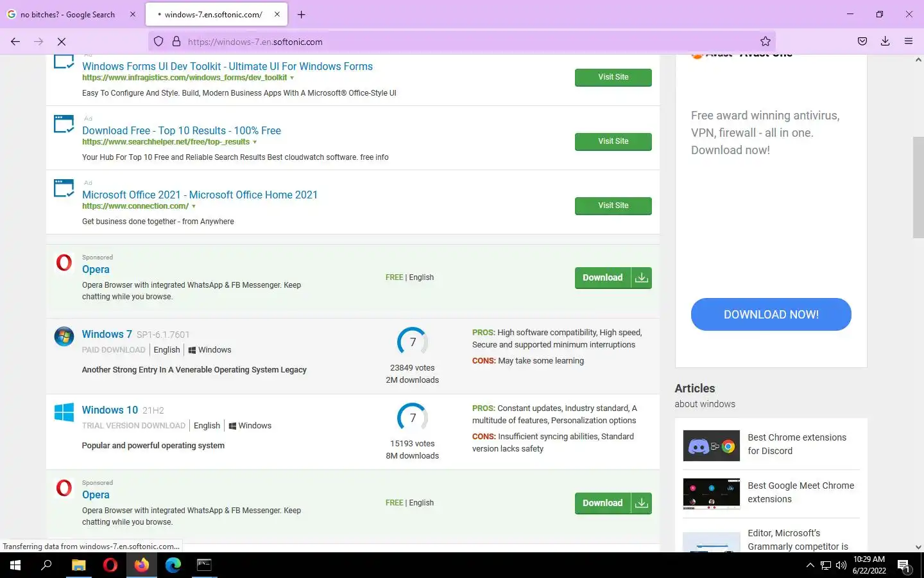Open the command prompt taskbar icon
The width and height of the screenshot is (924, 578).
pyautogui.click(x=204, y=565)
